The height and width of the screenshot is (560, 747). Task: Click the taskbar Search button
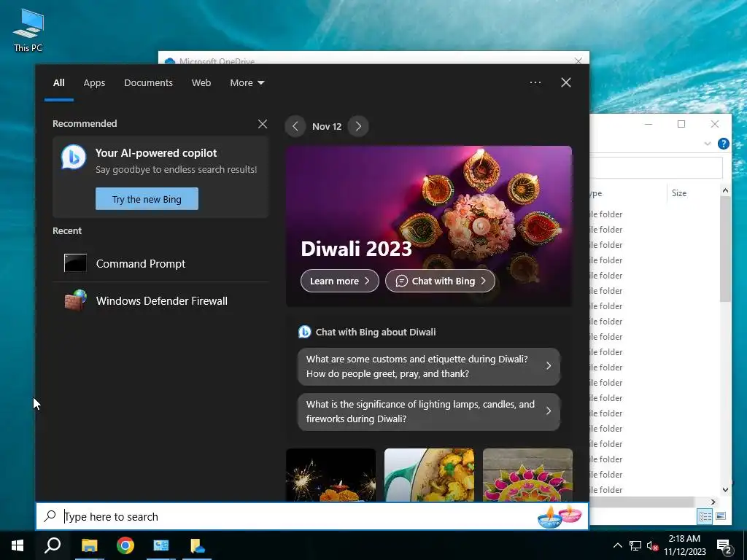[x=53, y=545]
